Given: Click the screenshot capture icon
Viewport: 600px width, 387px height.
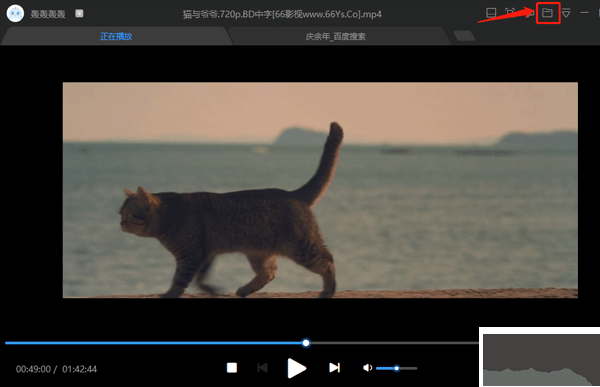Looking at the screenshot, I should [509, 13].
